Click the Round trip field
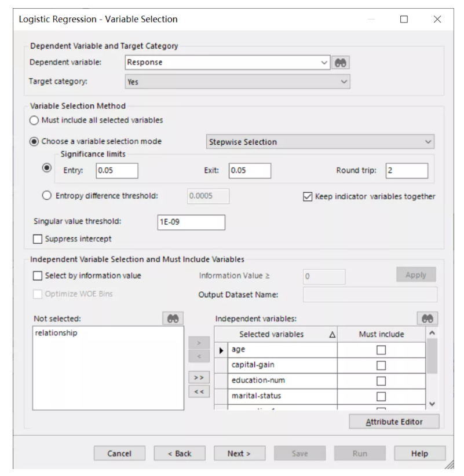This screenshot has width=464, height=476. click(407, 171)
